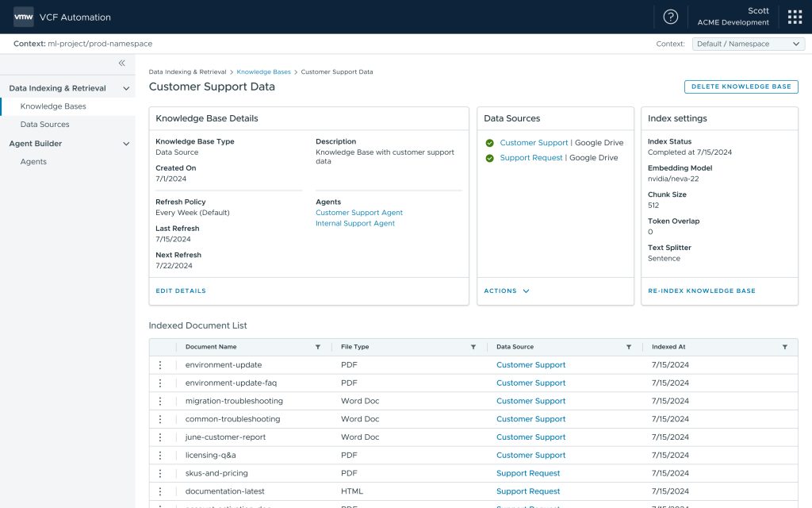Click the VMware logo

(22, 17)
